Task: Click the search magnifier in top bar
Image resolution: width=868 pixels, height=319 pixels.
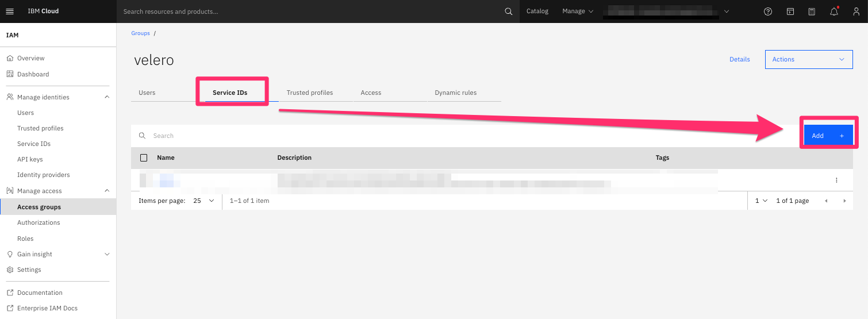Action: 508,11
